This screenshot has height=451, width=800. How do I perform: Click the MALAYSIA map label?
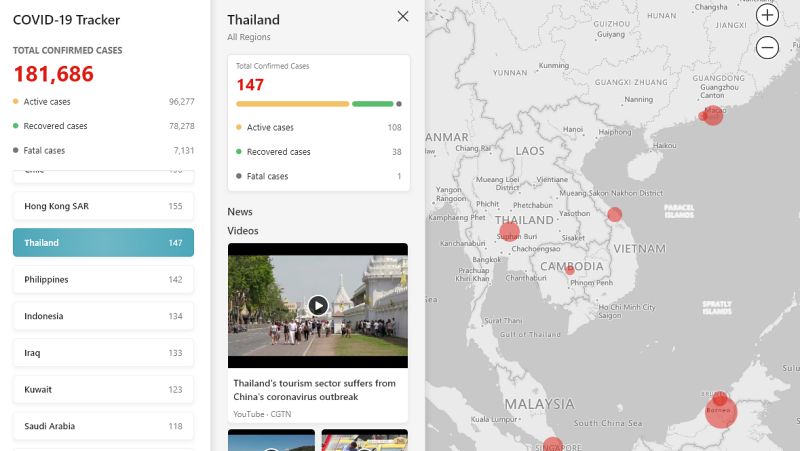point(539,404)
